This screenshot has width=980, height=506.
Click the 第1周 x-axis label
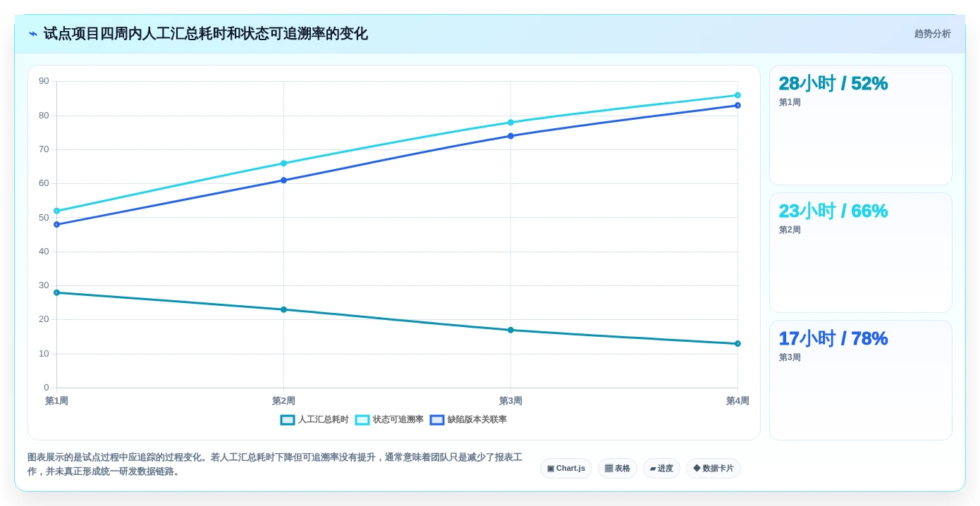click(57, 401)
